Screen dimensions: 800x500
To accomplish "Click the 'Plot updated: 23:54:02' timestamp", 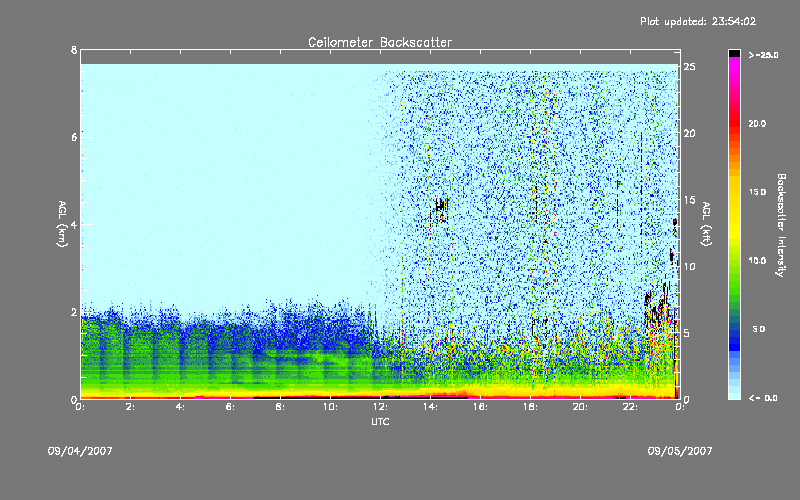I will (x=698, y=21).
